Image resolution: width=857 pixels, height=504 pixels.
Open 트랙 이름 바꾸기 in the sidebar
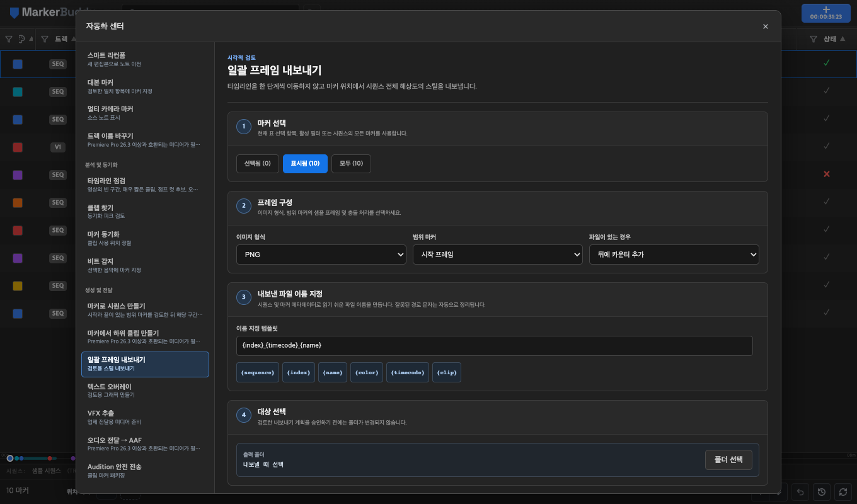click(x=145, y=139)
